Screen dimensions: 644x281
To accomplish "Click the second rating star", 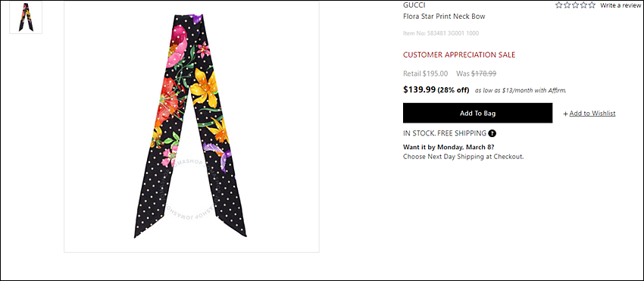I will 567,5.
